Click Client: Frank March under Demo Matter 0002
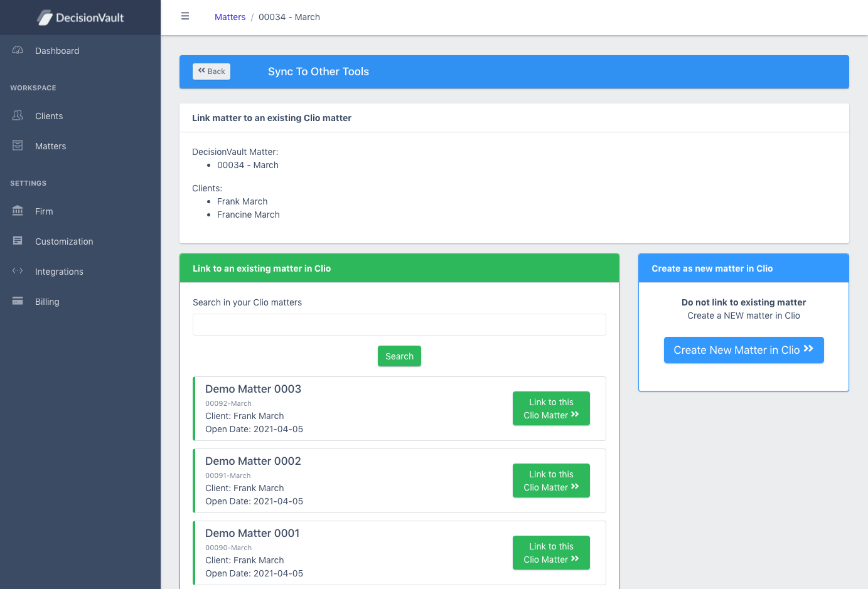The height and width of the screenshot is (589, 868). pos(245,488)
